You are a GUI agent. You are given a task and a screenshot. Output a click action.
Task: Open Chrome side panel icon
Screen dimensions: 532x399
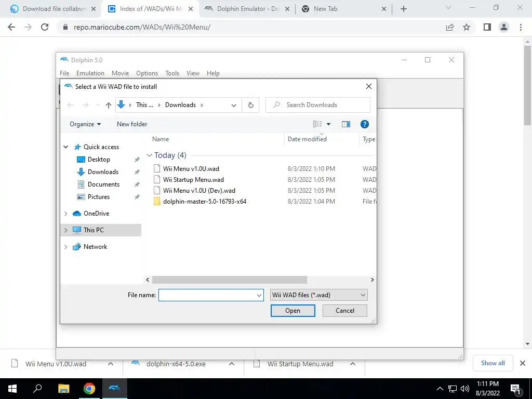point(487,27)
